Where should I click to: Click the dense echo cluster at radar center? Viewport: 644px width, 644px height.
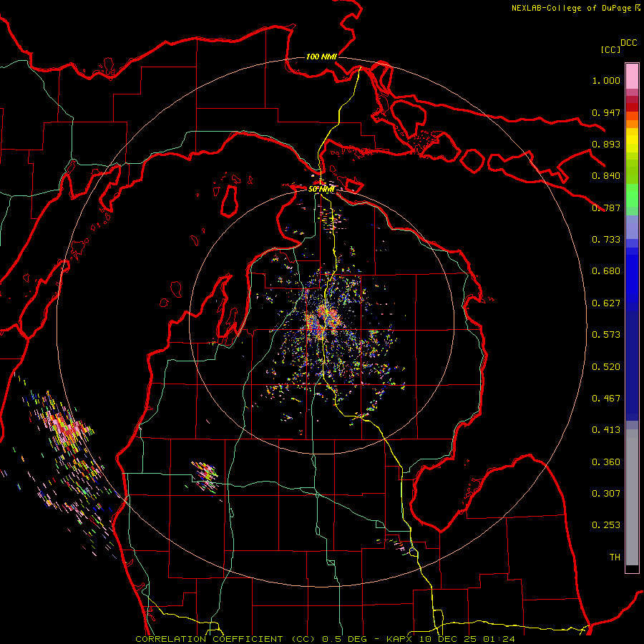tap(323, 323)
